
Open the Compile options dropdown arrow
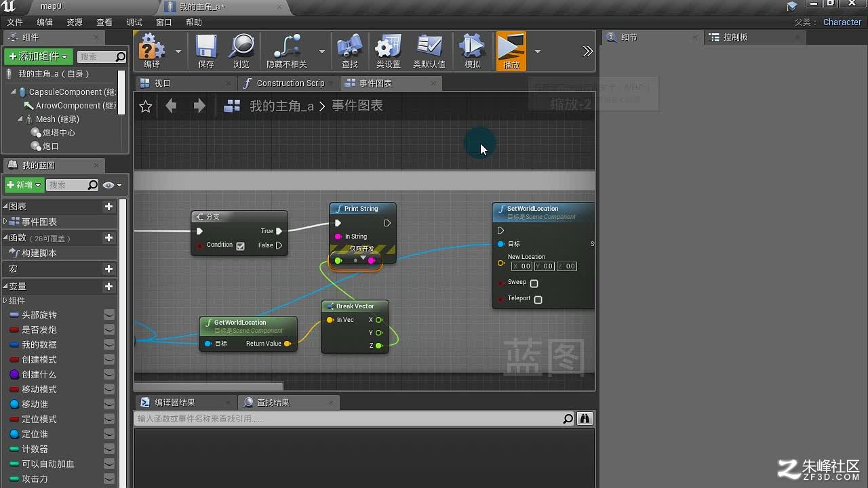178,52
